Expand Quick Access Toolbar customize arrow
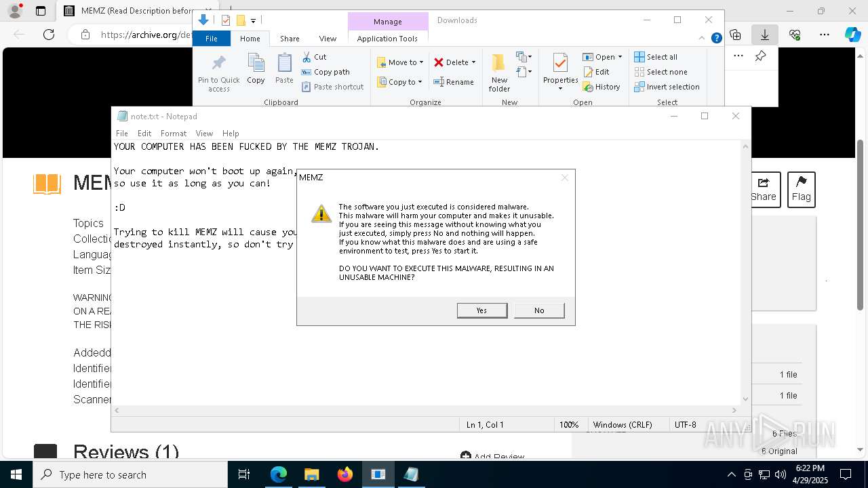Screen dimensions: 868x488 pos(253,21)
